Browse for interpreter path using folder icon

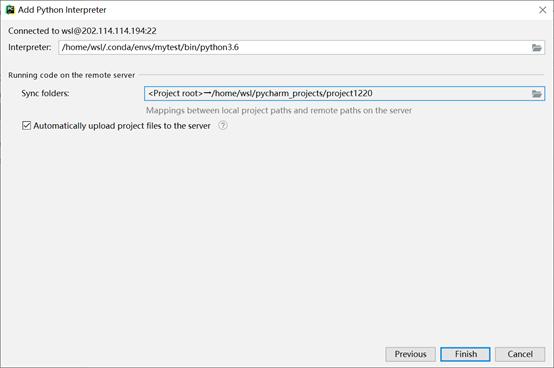536,48
